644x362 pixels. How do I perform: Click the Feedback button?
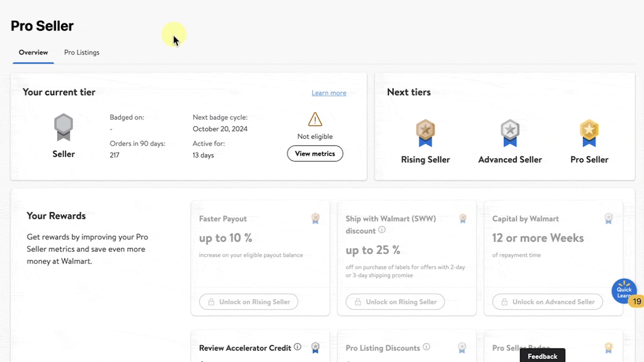tap(542, 356)
